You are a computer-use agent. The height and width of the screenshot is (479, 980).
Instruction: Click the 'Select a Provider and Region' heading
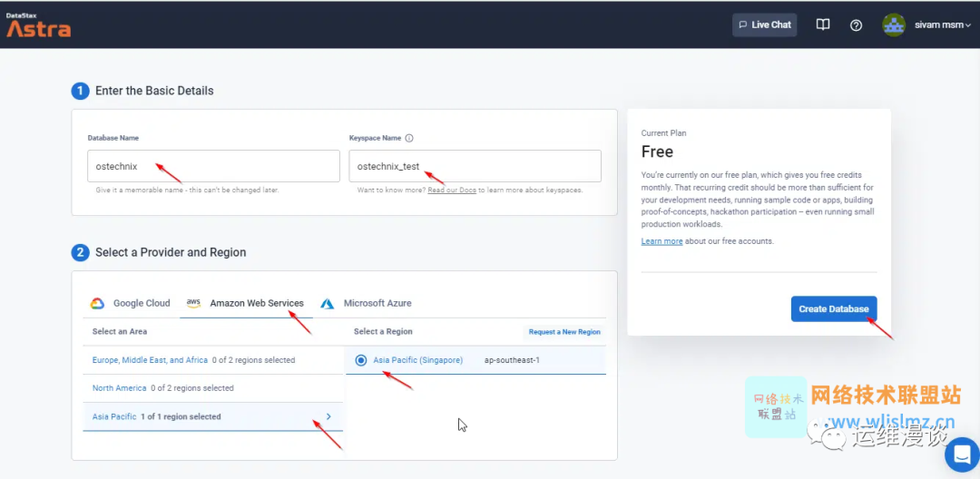point(171,253)
